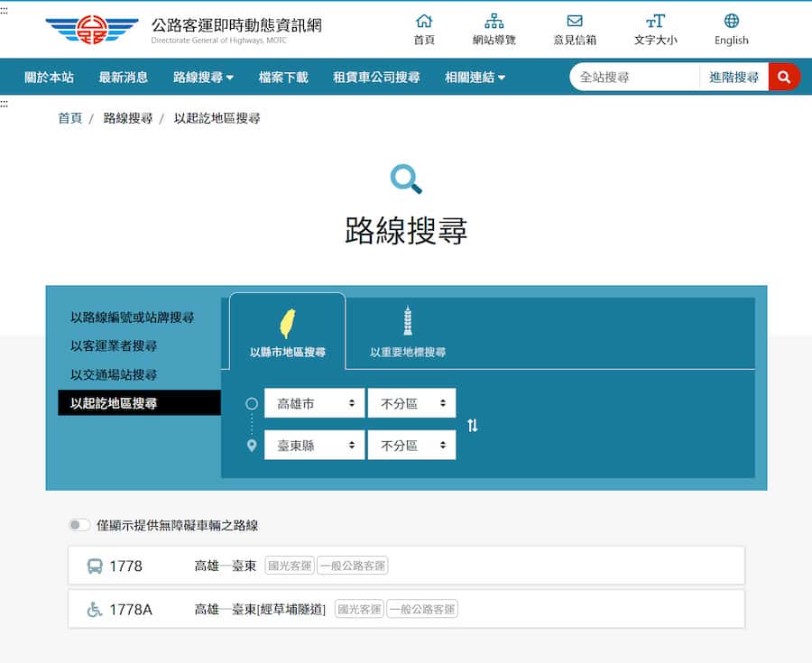Click the origin circle marker icon
Image resolution: width=812 pixels, height=663 pixels.
coord(252,403)
